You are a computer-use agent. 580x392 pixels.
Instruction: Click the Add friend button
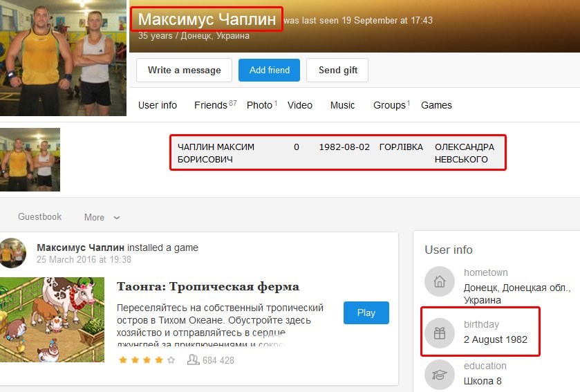tap(270, 70)
